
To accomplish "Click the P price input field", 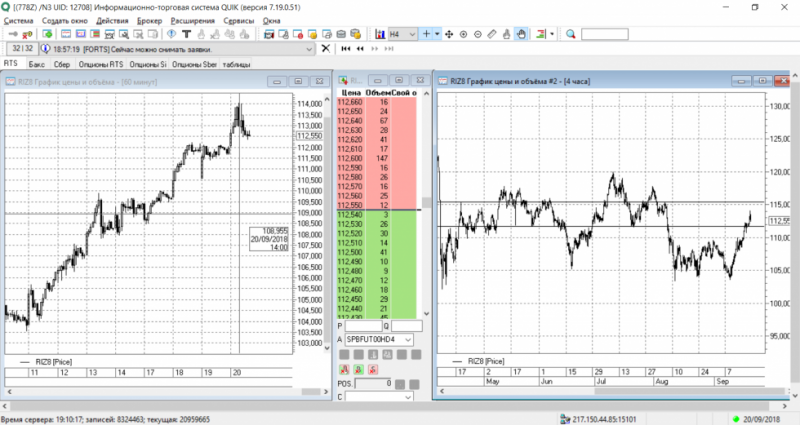I will (x=363, y=326).
